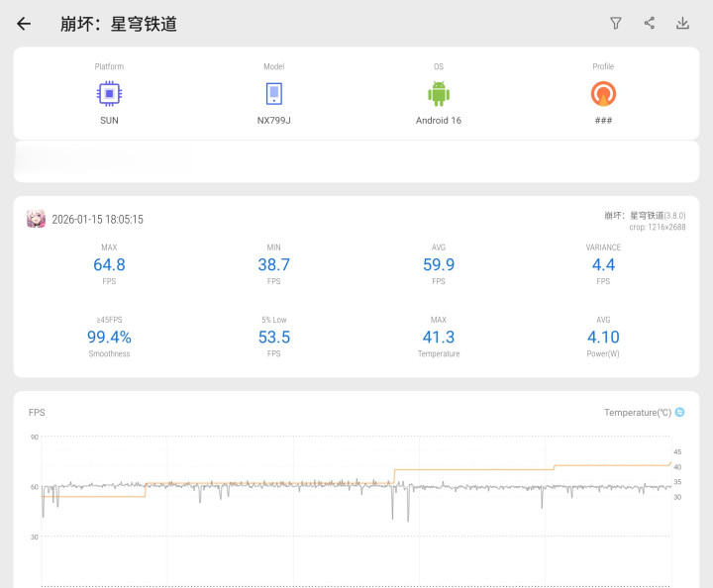
Task: Select the SUN platform chip icon
Action: (109, 94)
